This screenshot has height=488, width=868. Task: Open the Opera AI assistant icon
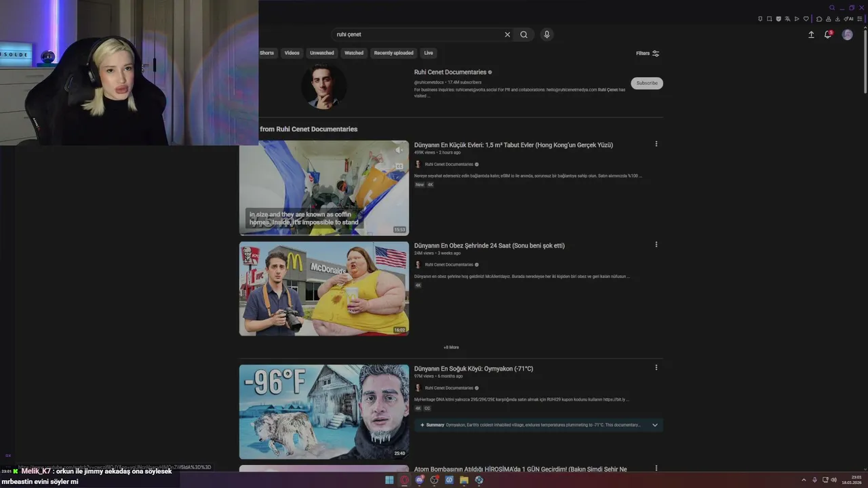(x=848, y=19)
